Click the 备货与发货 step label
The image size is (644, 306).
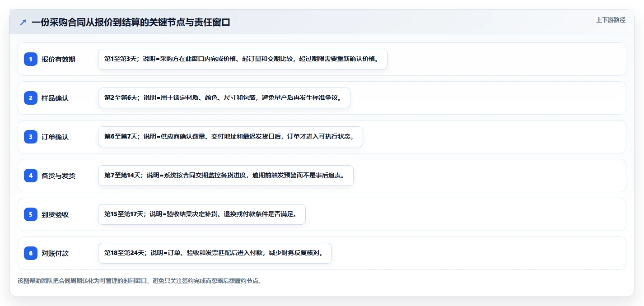(x=58, y=176)
